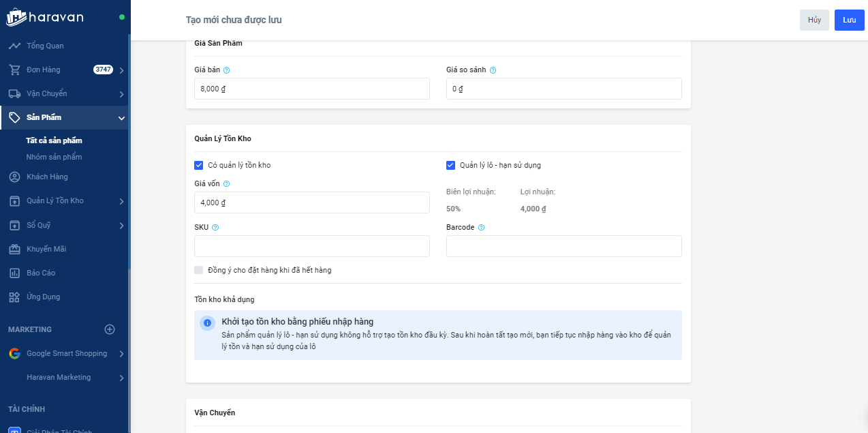Viewport: 868px width, 433px height.
Task: Click the help icon next to Giá vốn
Action: click(x=227, y=184)
